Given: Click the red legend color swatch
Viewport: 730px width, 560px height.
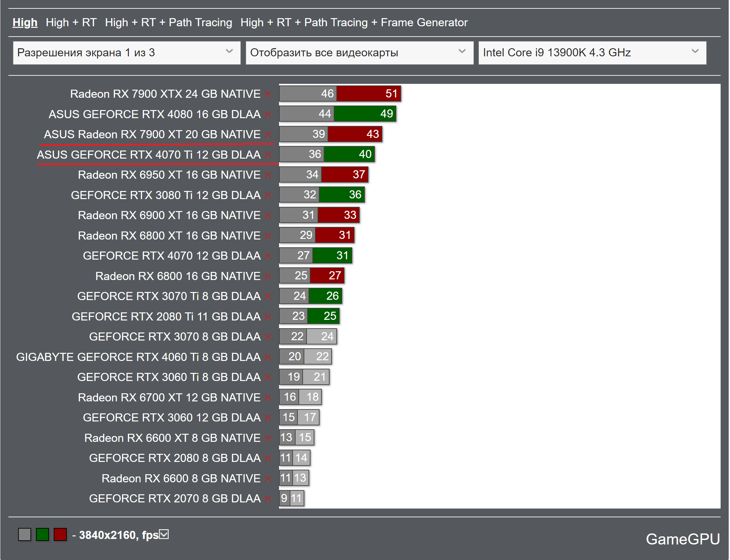Looking at the screenshot, I should tap(60, 535).
